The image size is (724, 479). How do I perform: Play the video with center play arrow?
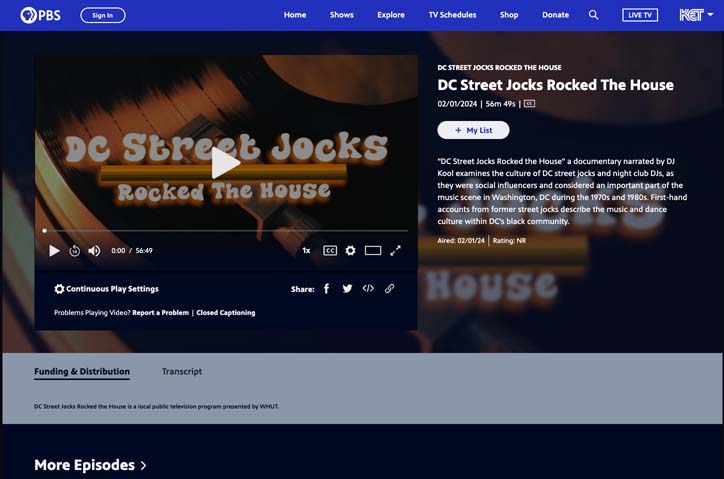click(225, 163)
